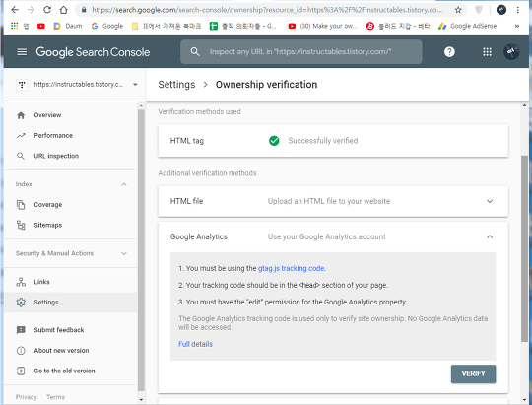This screenshot has width=532, height=405.
Task: Reload the page with refresh icon
Action: point(47,10)
